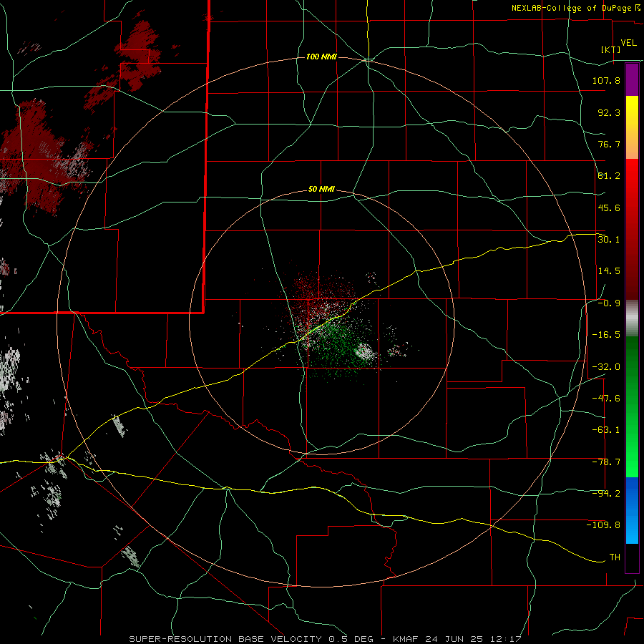Screen dimensions: 644x644
Task: Click the -0.9 velocity legend value
Action: pos(609,303)
